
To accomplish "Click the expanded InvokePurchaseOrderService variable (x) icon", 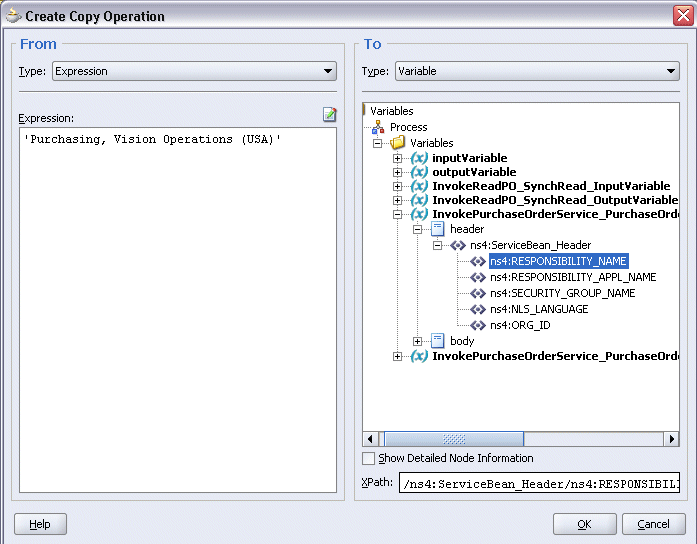I will (x=419, y=214).
